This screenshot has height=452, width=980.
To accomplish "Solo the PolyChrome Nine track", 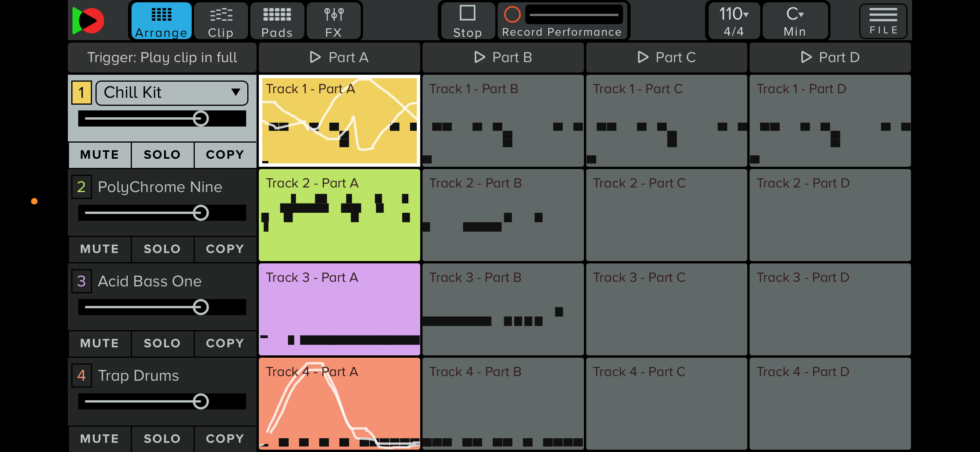I will pos(162,249).
